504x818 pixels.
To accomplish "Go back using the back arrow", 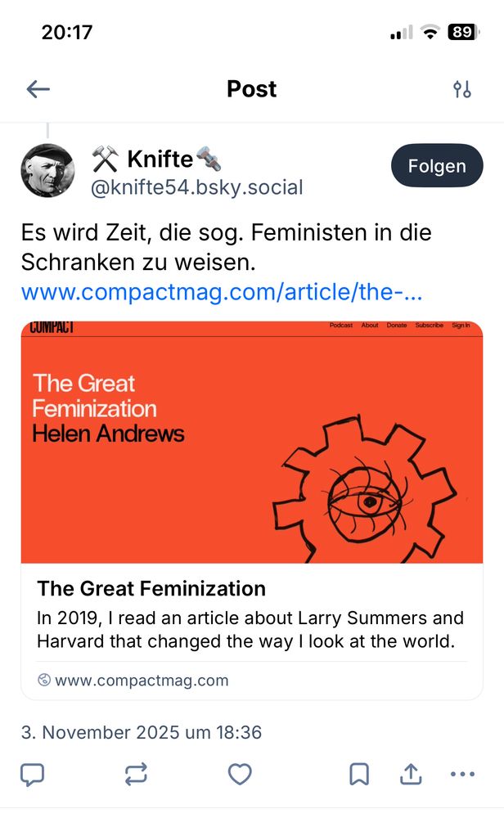I will (38, 88).
